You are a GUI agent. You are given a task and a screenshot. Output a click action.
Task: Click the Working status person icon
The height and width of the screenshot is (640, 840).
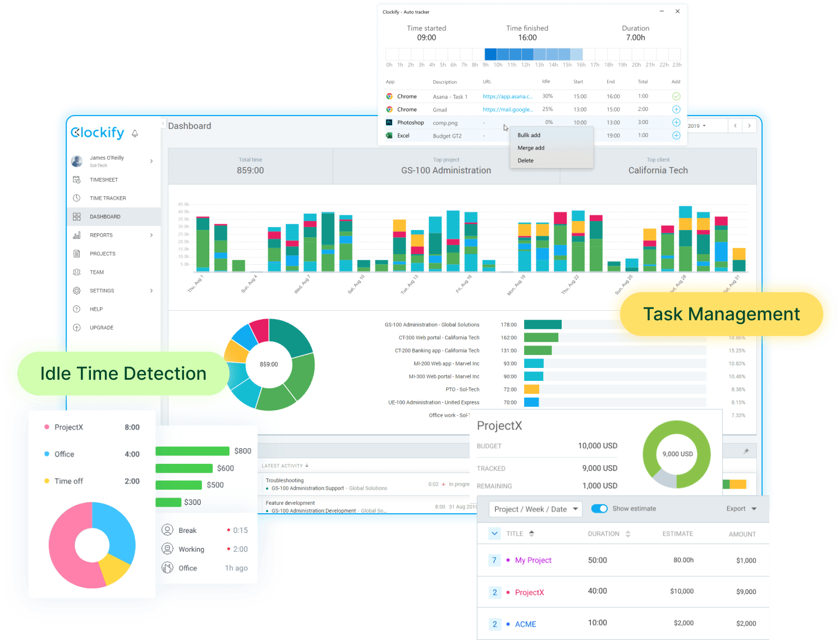[167, 549]
